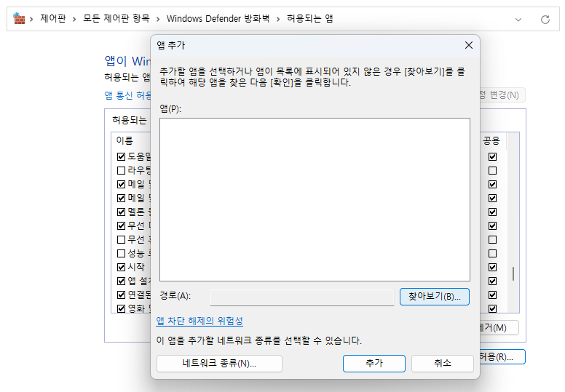Click the 이름 column header
Screen dimensions: 565x392
pyautogui.click(x=125, y=140)
